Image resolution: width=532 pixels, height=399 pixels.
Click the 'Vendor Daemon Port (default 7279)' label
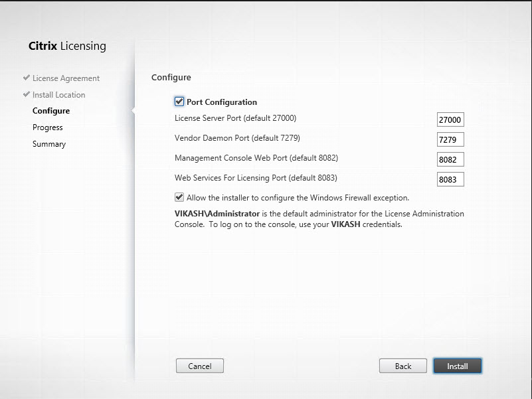pos(237,138)
